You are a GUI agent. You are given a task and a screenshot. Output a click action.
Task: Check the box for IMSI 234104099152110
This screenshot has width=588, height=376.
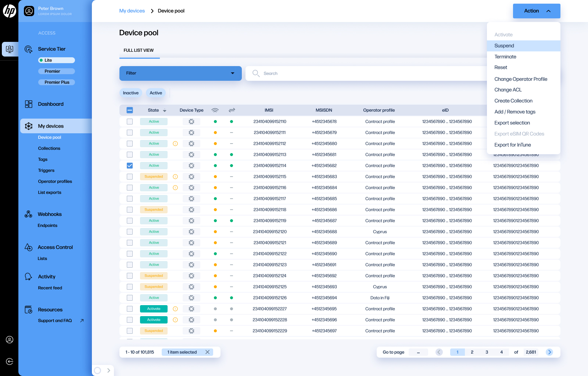(130, 122)
